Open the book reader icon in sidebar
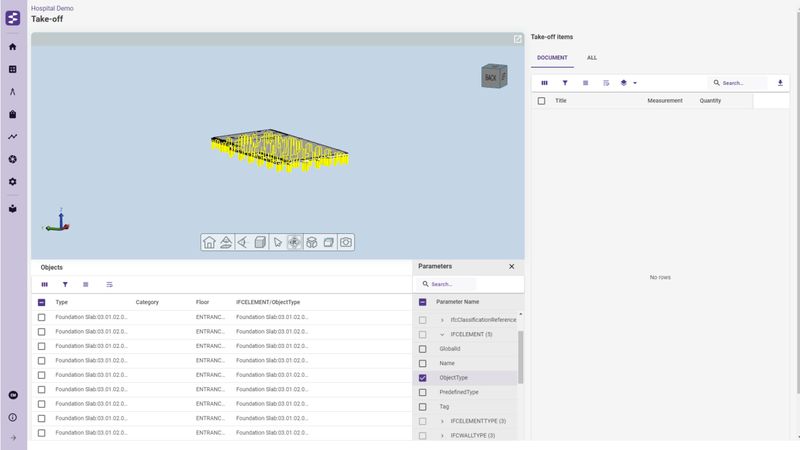The image size is (800, 450). (13, 209)
